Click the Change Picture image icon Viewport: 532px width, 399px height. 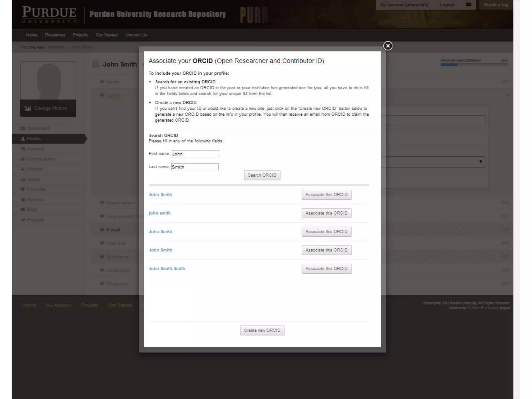point(28,108)
